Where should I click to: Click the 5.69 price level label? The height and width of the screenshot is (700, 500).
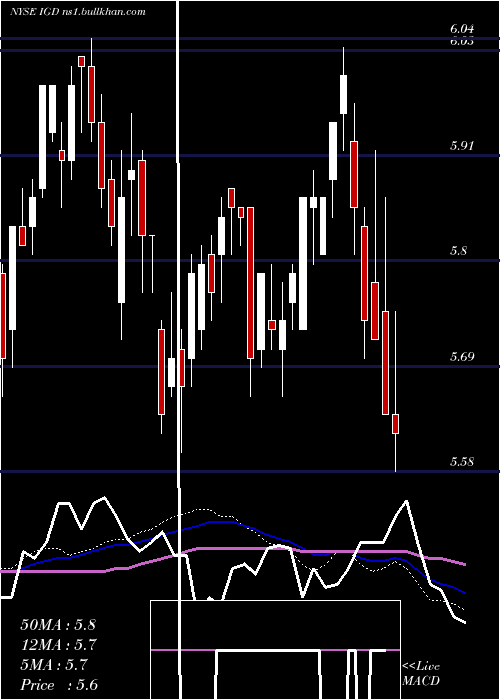(462, 357)
